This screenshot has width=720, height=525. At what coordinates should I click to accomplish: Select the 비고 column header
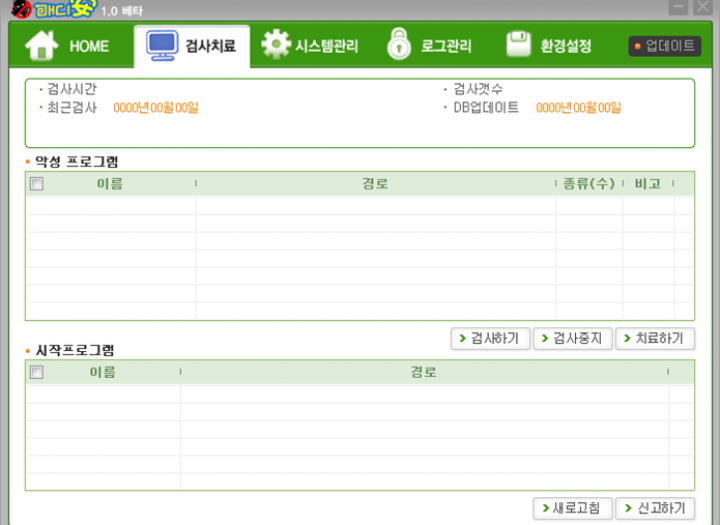coord(648,184)
